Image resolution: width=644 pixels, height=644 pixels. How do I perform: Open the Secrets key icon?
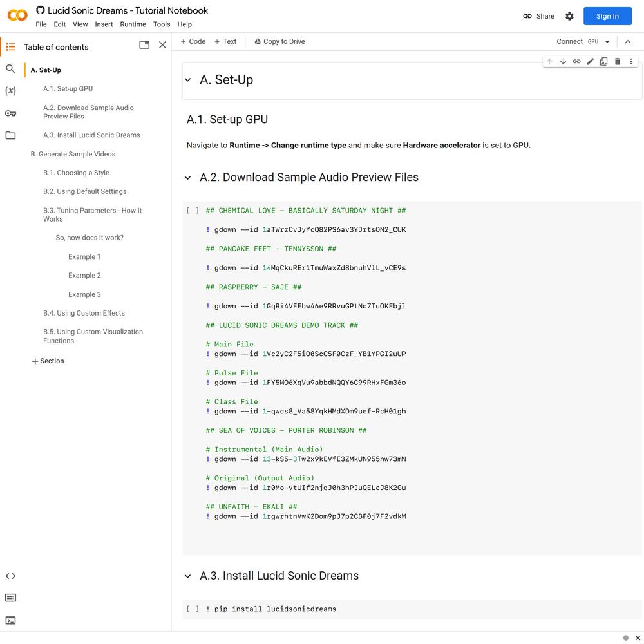pos(11,113)
